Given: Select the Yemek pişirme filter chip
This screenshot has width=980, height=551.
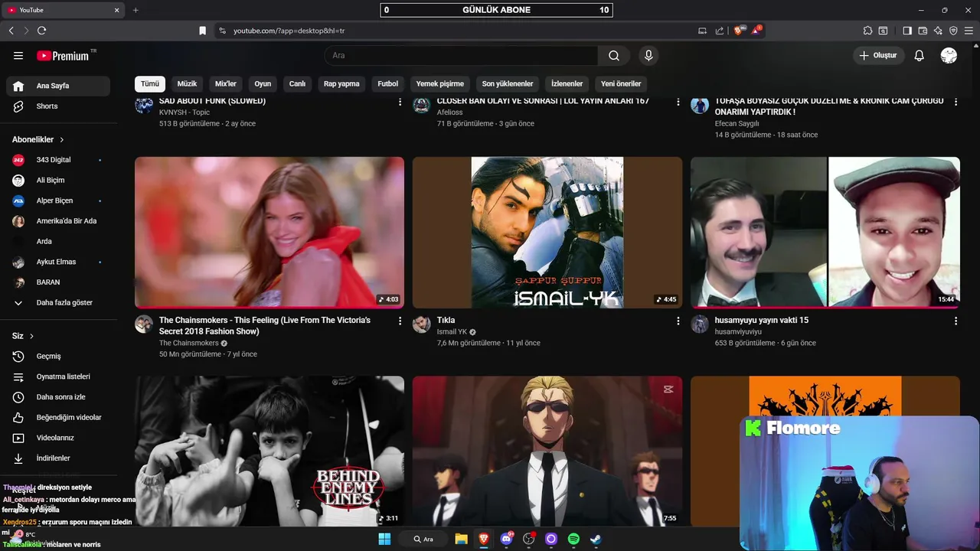Looking at the screenshot, I should 440,83.
